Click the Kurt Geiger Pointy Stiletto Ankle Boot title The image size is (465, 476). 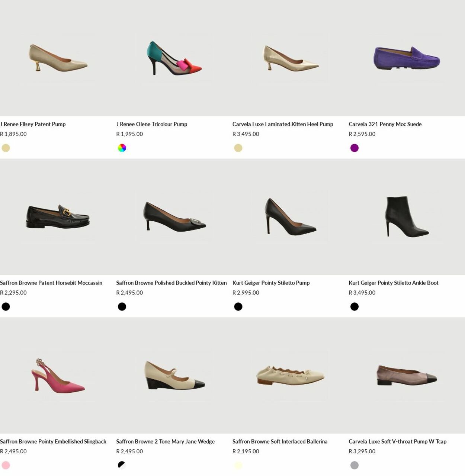pos(394,283)
